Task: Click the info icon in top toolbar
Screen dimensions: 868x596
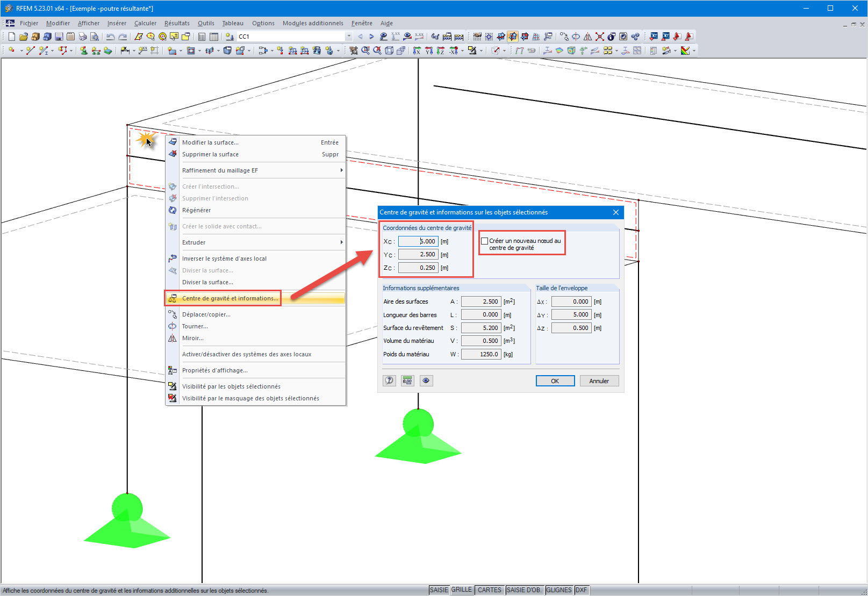Action: coord(611,37)
